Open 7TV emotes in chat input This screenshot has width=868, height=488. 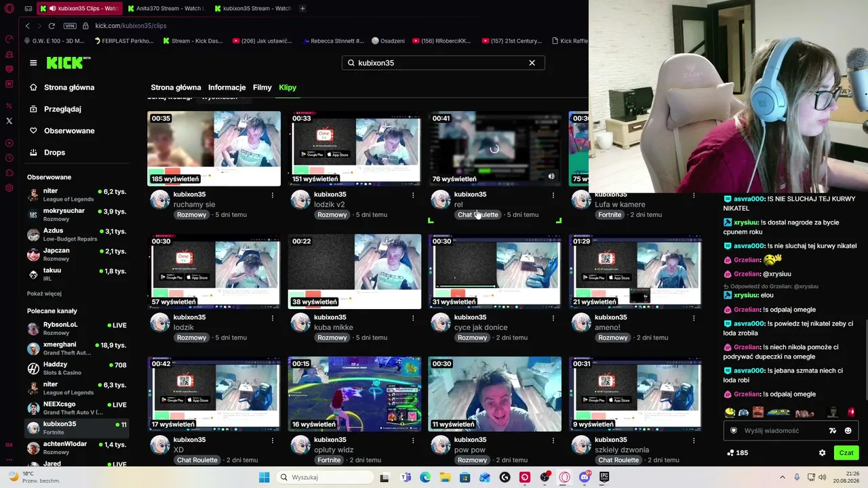pyautogui.click(x=833, y=430)
